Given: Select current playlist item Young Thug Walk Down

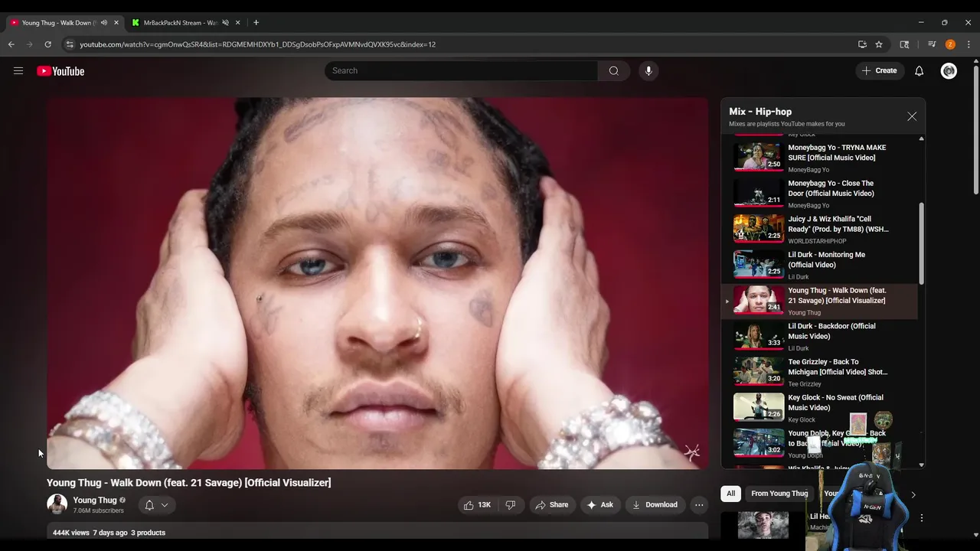Looking at the screenshot, I should pos(819,301).
